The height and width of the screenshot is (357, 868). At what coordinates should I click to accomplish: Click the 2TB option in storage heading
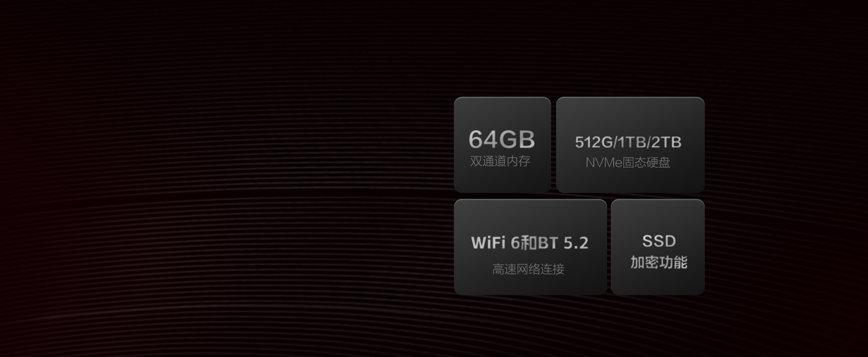pos(666,142)
